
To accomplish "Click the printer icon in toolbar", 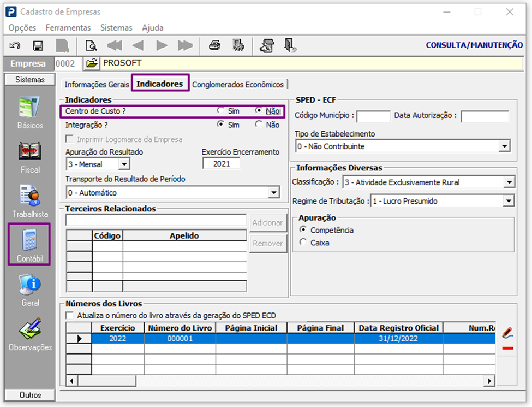I will tap(214, 46).
